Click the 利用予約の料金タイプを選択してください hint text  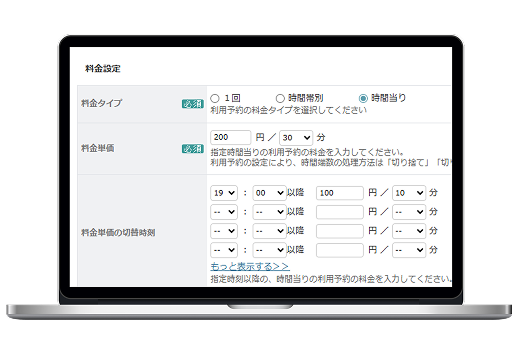coord(289,110)
